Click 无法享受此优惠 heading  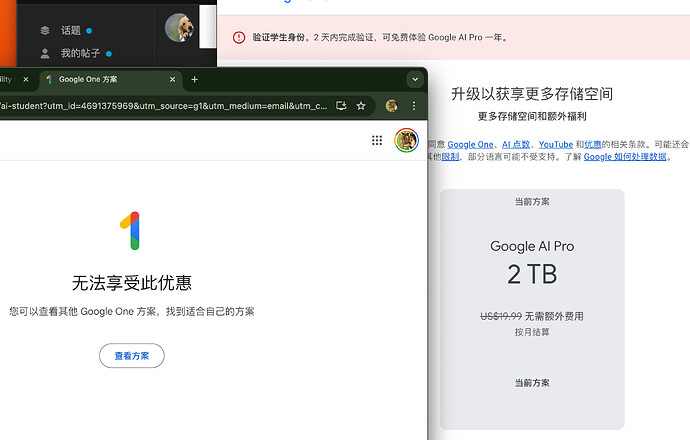point(132,283)
